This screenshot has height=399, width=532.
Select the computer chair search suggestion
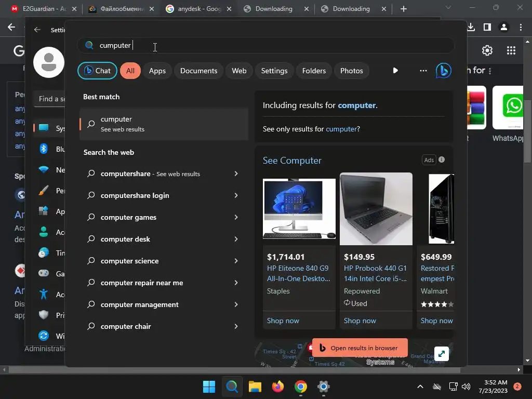pos(126,326)
